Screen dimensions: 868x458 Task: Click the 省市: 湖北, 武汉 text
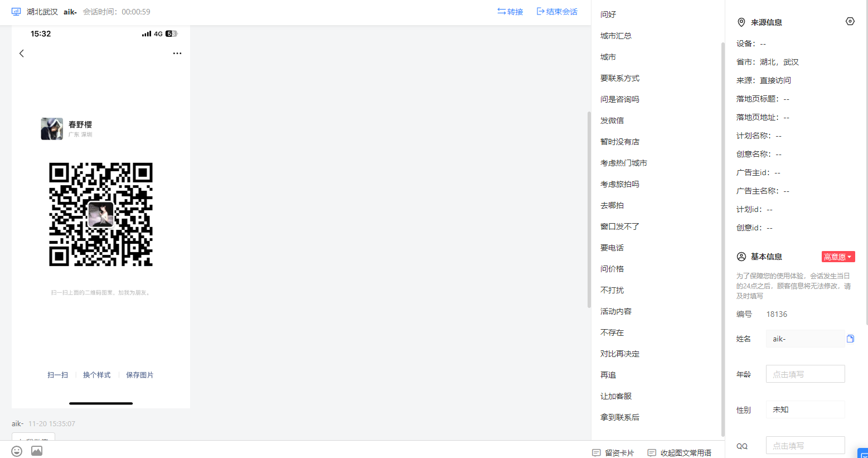767,62
